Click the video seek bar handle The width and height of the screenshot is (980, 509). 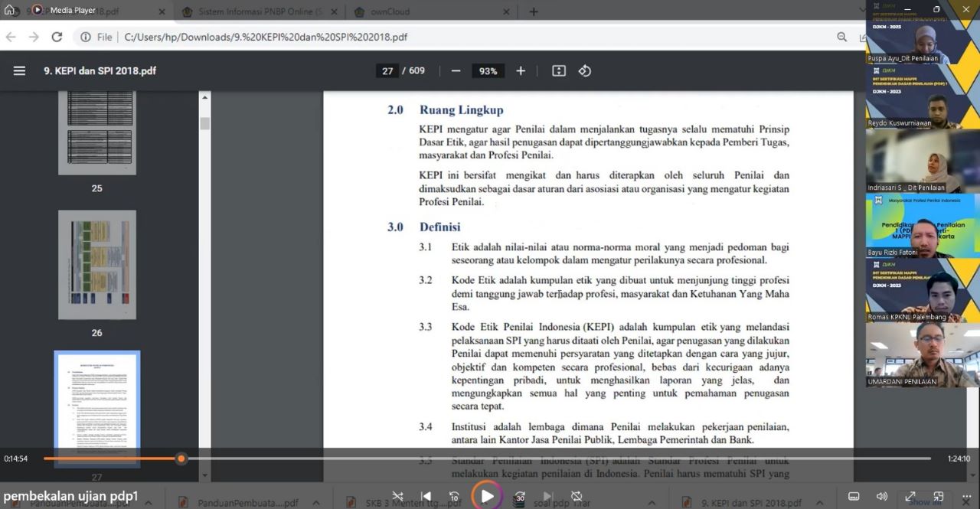point(181,458)
